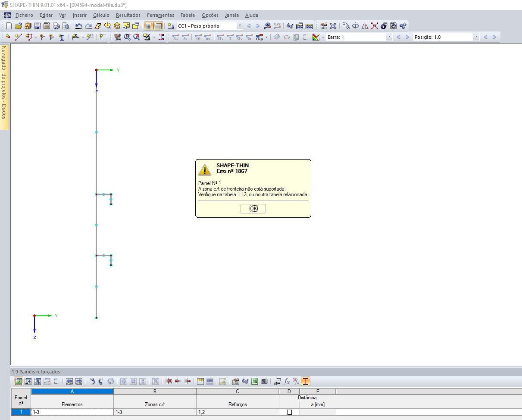Screen dimensions: 522x420
Task: Click the Print icon in toolbar
Action: point(56,26)
